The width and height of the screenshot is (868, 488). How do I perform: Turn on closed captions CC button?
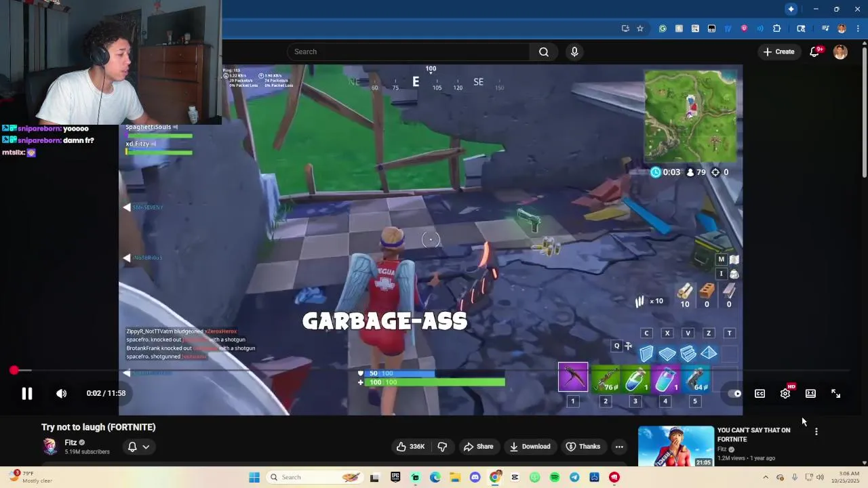pos(760,393)
